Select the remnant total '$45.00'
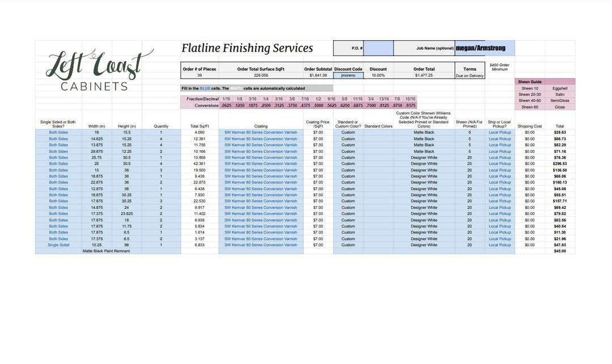This screenshot has height=364, width=612. point(560,251)
